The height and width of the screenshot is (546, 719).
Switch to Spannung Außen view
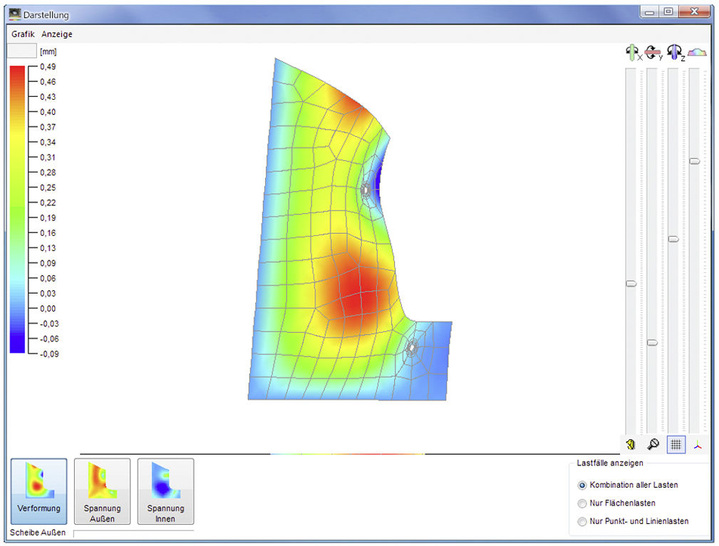coord(102,491)
